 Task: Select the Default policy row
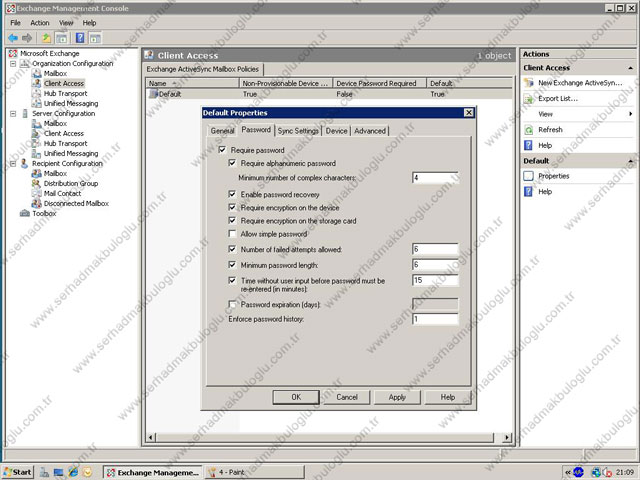pos(329,94)
